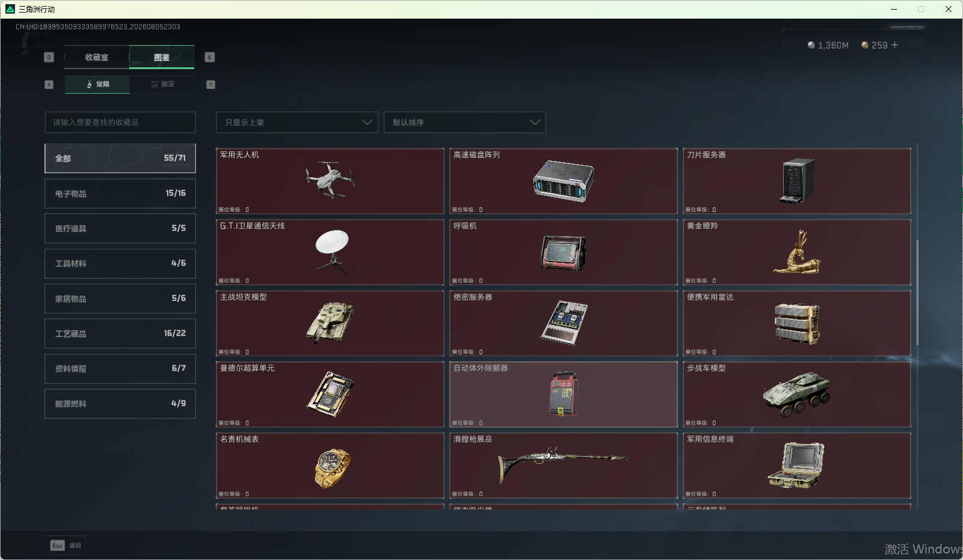
Task: Filter by 资料情报 6/7 category
Action: (x=120, y=368)
